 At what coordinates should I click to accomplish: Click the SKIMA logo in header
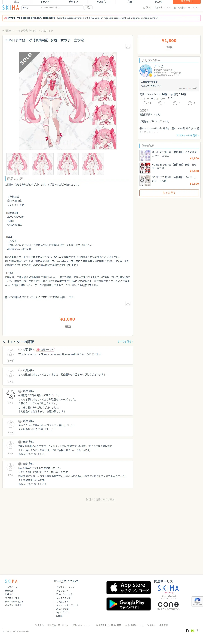pos(10,7)
